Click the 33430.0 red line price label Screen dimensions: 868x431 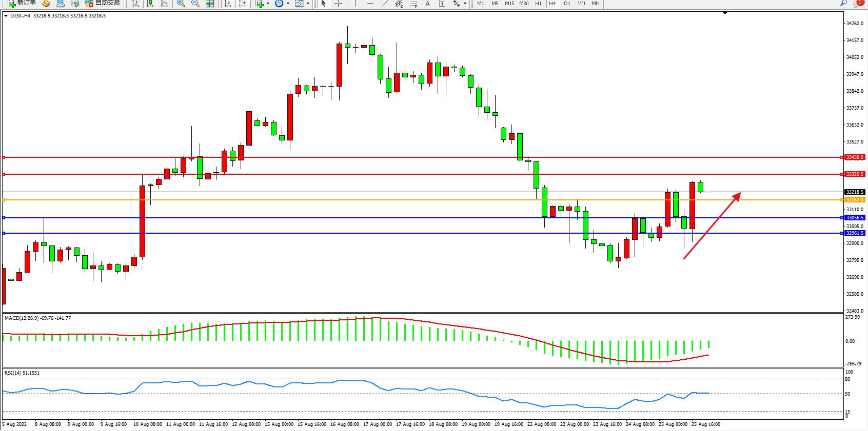(855, 157)
